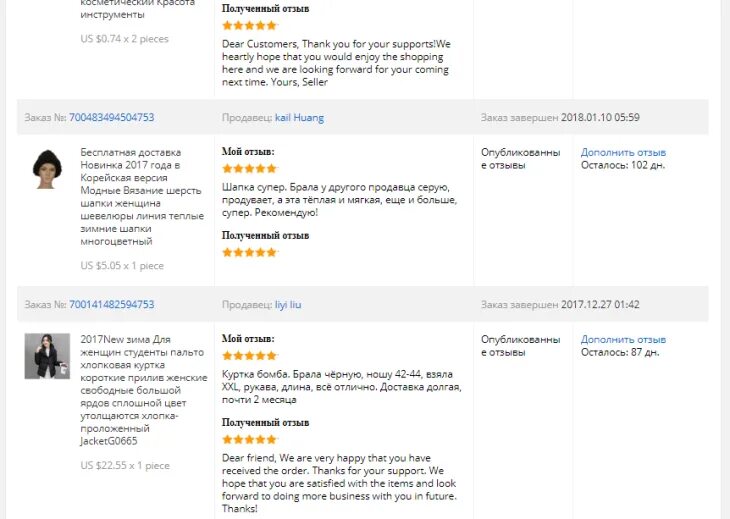Select the hat review text about Шапка супер
Viewport: 730px width, 519px height.
tap(339, 200)
